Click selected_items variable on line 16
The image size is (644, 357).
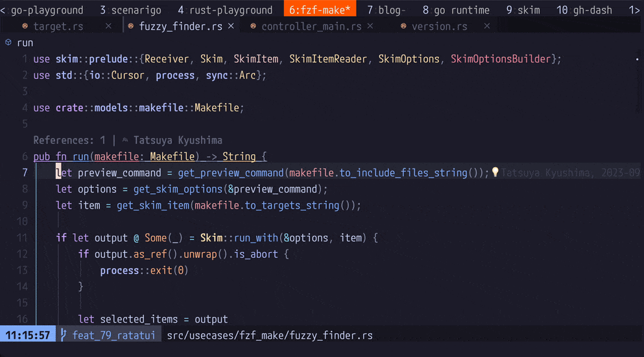[x=139, y=319]
